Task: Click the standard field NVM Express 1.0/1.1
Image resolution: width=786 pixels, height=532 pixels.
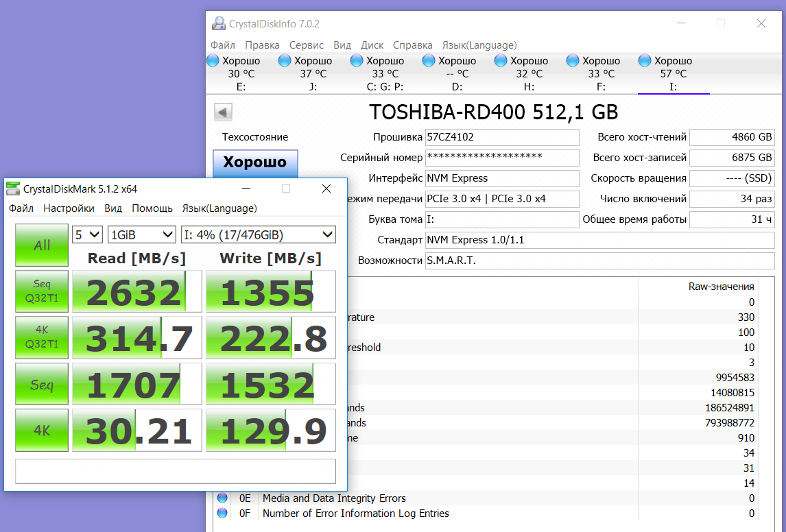Action: click(600, 240)
